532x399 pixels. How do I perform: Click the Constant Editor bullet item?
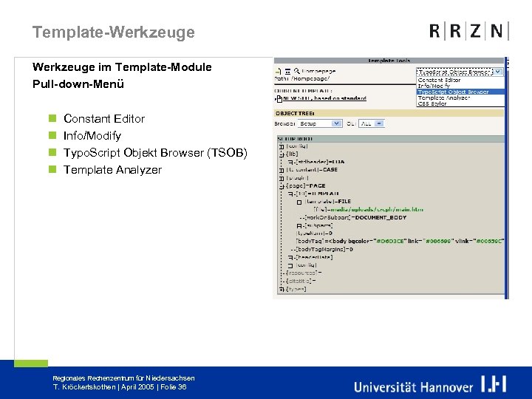tap(104, 119)
